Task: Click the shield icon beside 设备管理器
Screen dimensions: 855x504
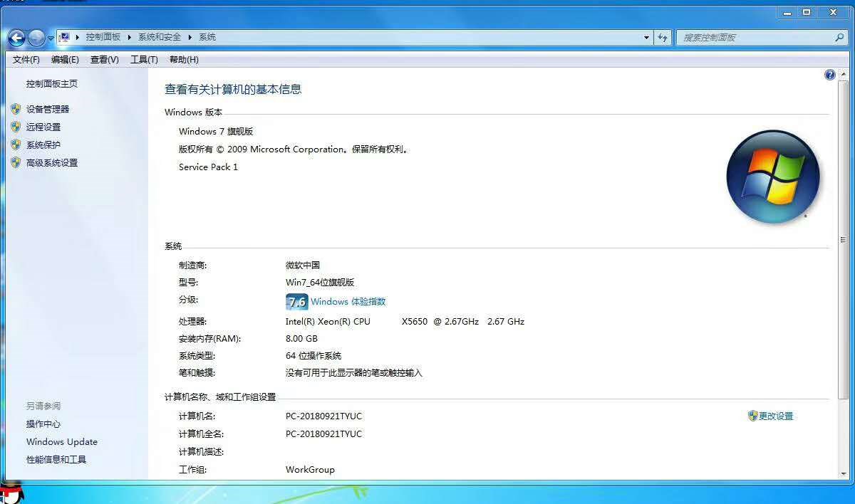Action: pos(16,109)
